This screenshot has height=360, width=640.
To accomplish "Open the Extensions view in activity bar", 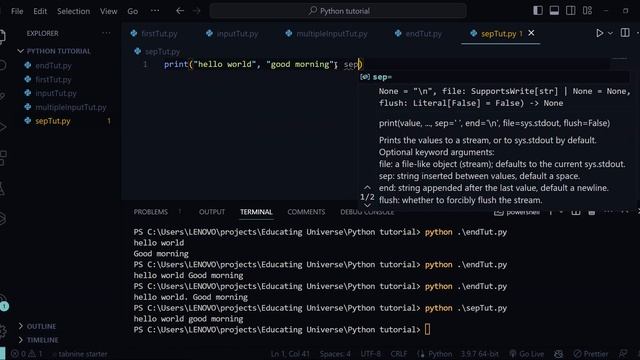I will click(3, 158).
